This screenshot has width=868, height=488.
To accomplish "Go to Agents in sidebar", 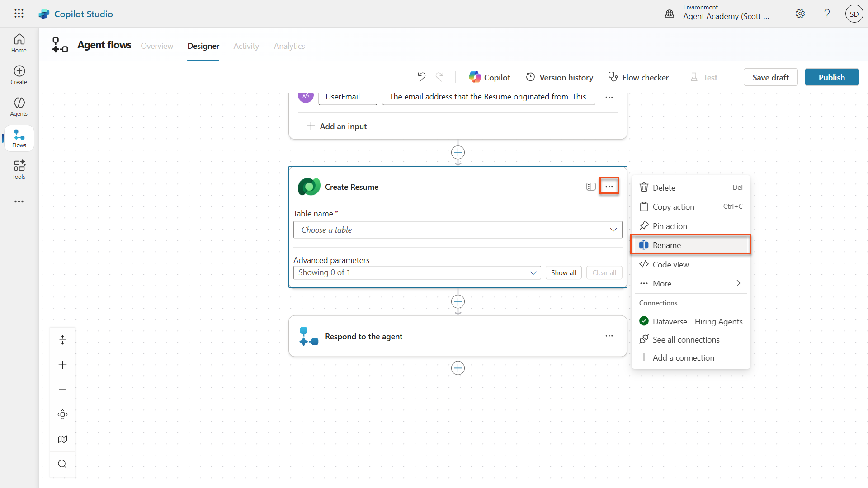I will click(x=19, y=107).
